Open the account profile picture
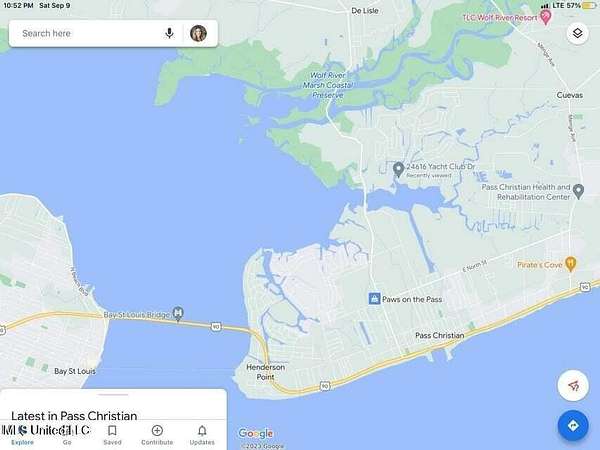600x450 pixels. tap(198, 33)
